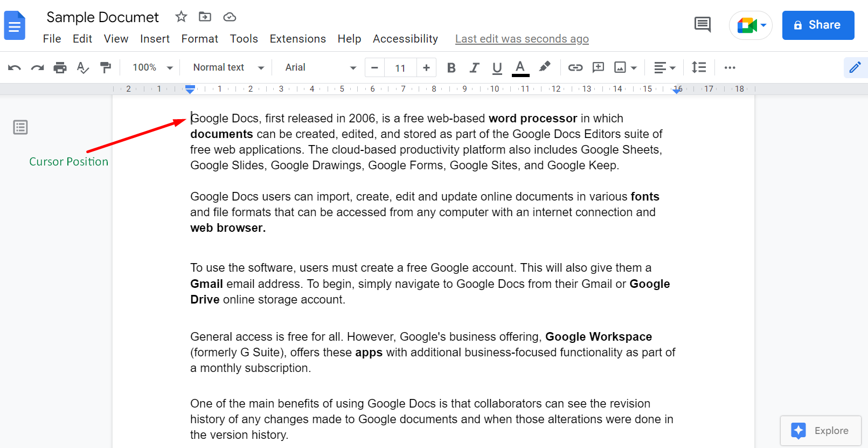Insert a link with chain icon
Screen dimensions: 868x448
(575, 67)
